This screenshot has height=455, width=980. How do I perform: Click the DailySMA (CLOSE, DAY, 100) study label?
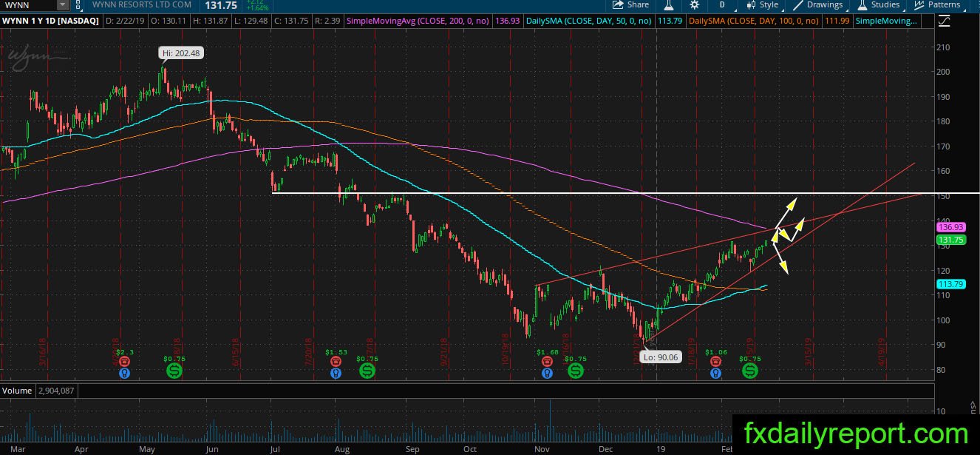753,21
